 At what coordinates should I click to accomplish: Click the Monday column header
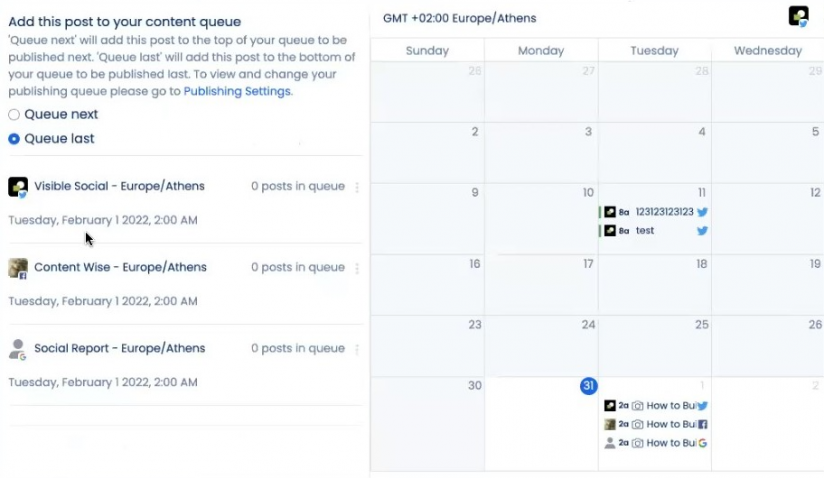[x=541, y=51]
